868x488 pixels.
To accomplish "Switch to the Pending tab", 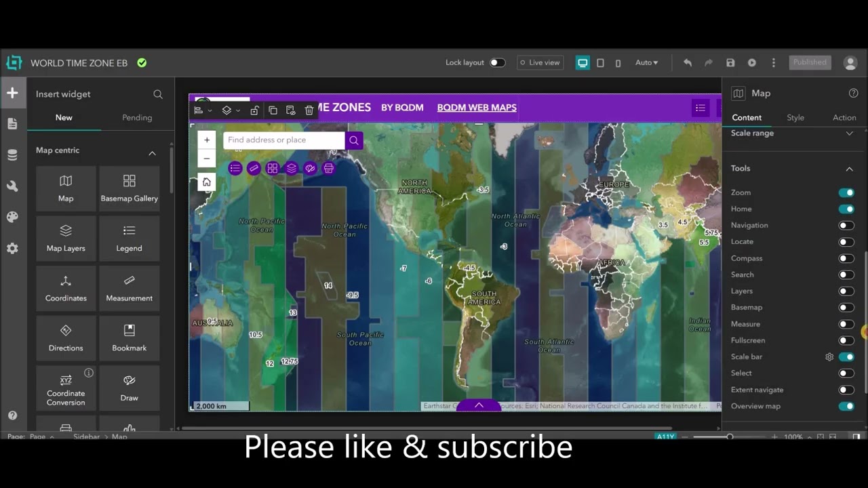I will [137, 117].
